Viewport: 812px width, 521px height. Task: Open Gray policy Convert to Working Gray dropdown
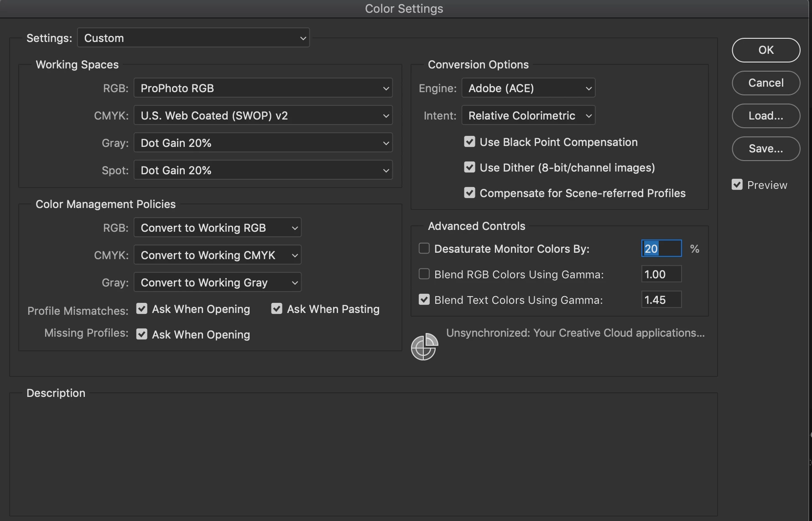click(217, 282)
